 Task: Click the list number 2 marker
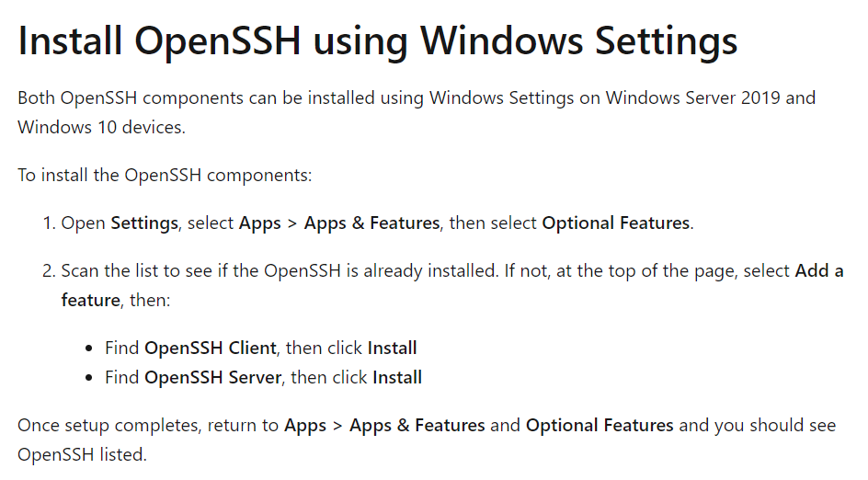coord(48,271)
